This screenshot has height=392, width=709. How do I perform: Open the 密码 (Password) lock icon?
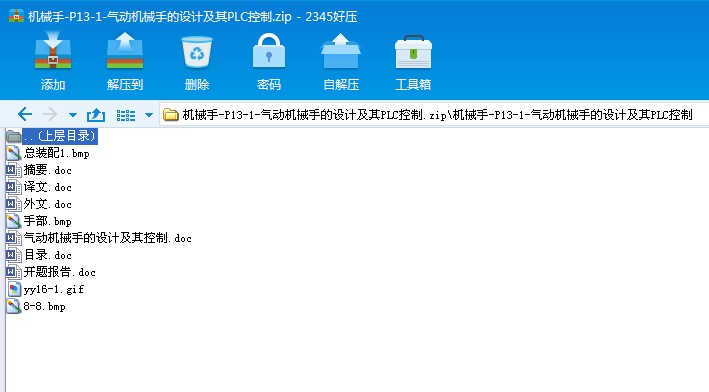click(x=269, y=51)
